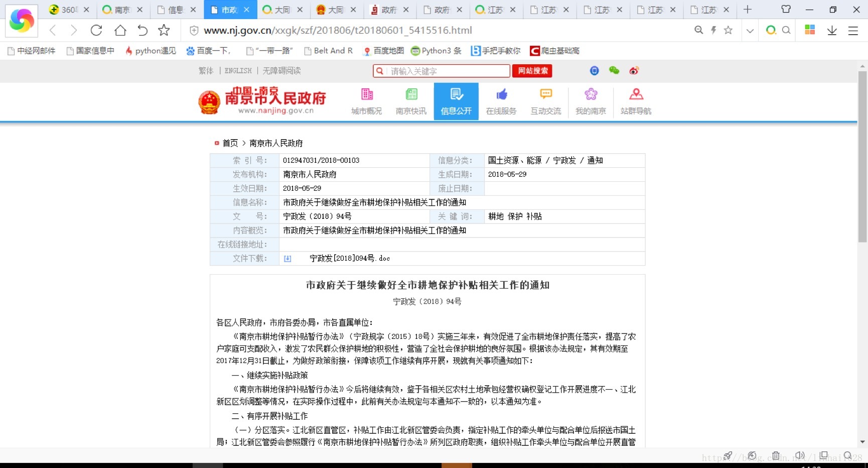Open 国家信息中 bookmark
This screenshot has height=468, width=868.
pos(91,51)
